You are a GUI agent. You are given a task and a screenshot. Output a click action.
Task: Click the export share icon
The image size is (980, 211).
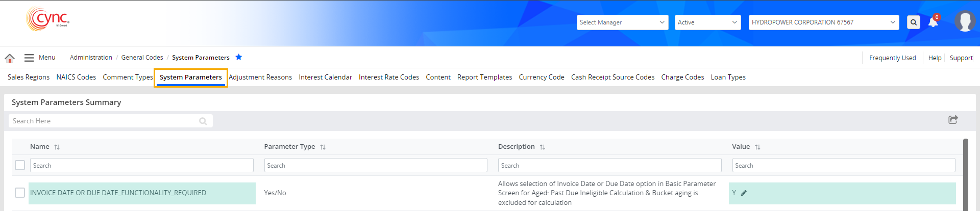pos(952,120)
